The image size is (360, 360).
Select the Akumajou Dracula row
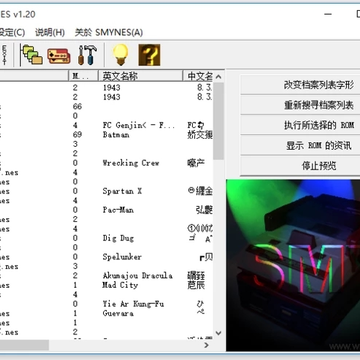click(x=107, y=276)
